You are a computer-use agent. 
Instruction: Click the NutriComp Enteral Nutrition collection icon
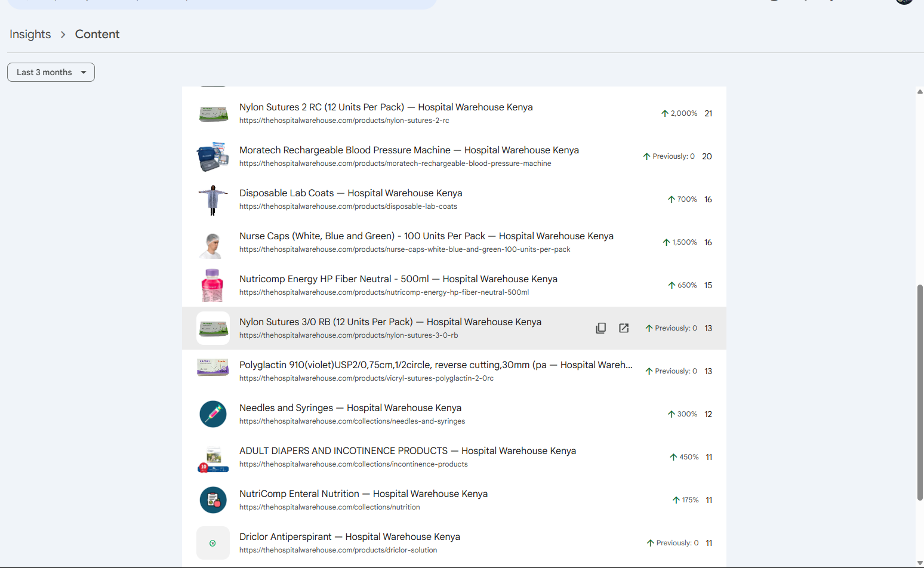(213, 500)
